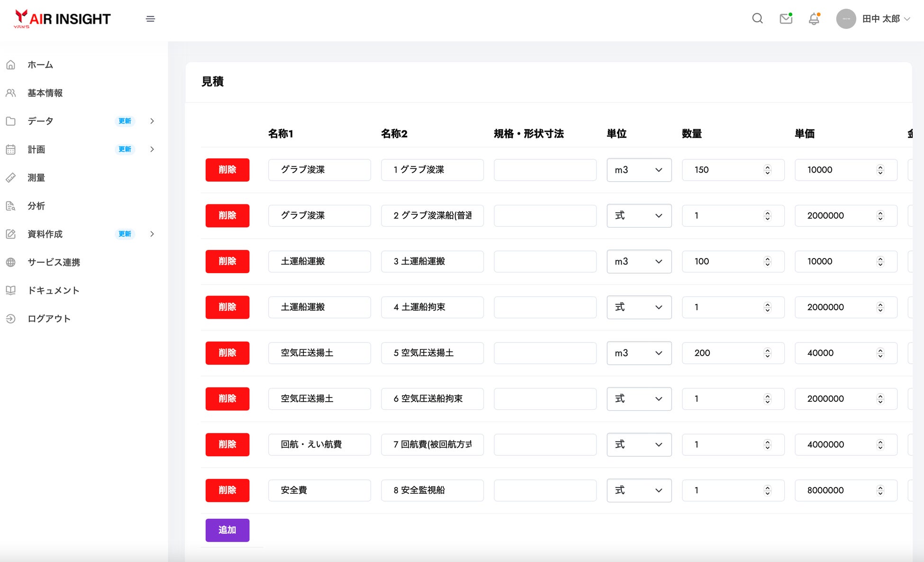
Task: Click quantity stepper for 3 土運船運搬 row
Action: tap(767, 261)
